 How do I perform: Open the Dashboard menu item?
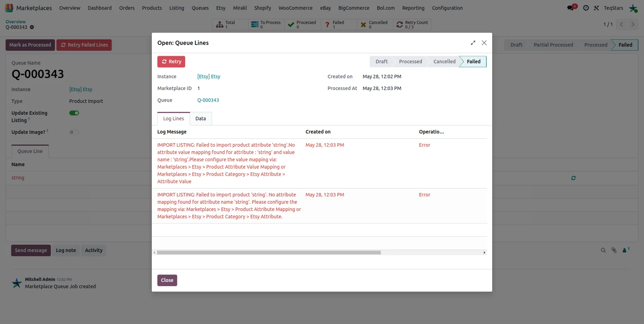click(100, 8)
